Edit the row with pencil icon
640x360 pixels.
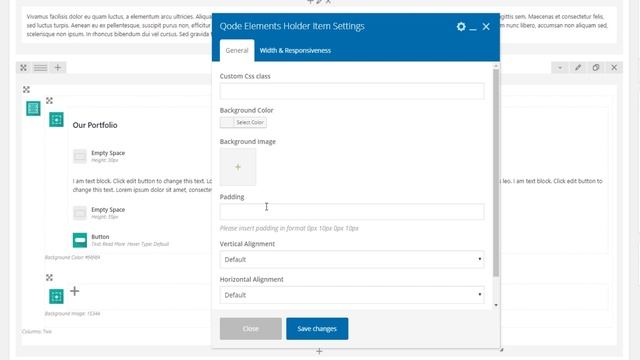pos(578,68)
